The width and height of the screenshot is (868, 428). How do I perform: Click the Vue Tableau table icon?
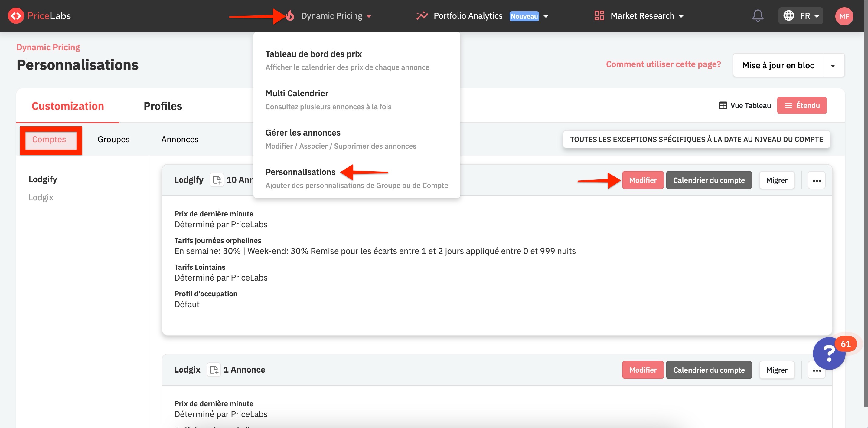pyautogui.click(x=723, y=106)
